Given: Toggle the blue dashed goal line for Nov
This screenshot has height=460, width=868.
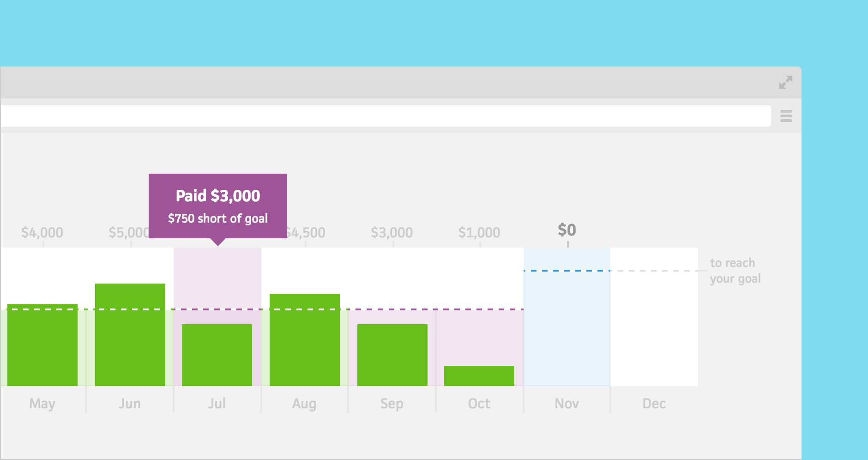Looking at the screenshot, I should [566, 272].
